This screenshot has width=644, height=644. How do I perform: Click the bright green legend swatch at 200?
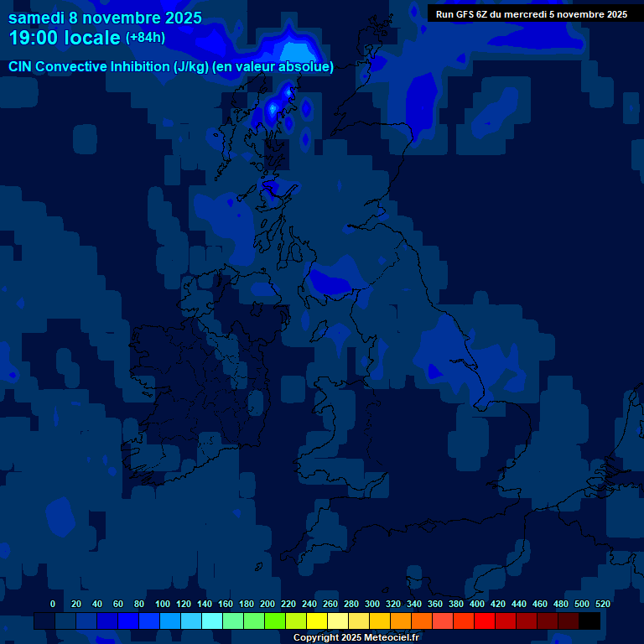click(275, 621)
